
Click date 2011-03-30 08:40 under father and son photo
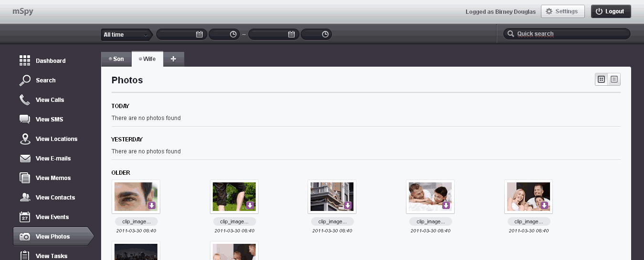pyautogui.click(x=430, y=230)
